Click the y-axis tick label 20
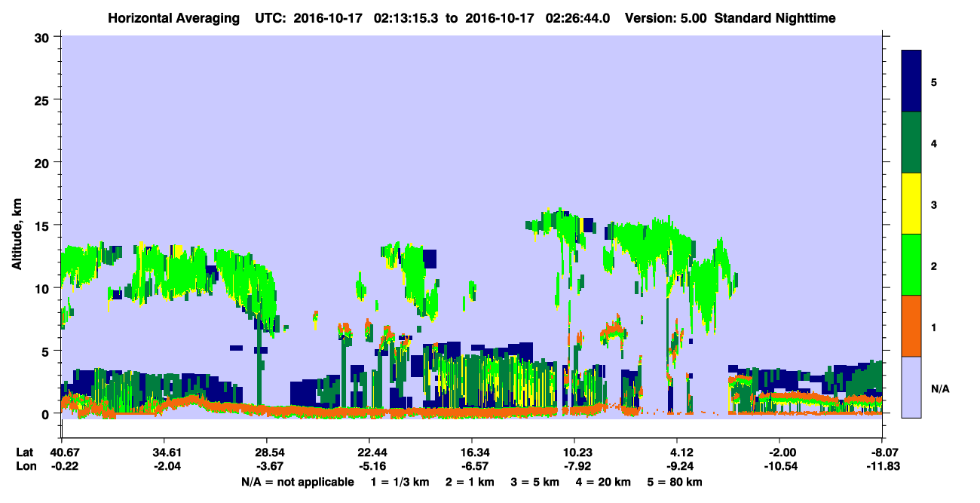The image size is (980, 503). (x=44, y=162)
